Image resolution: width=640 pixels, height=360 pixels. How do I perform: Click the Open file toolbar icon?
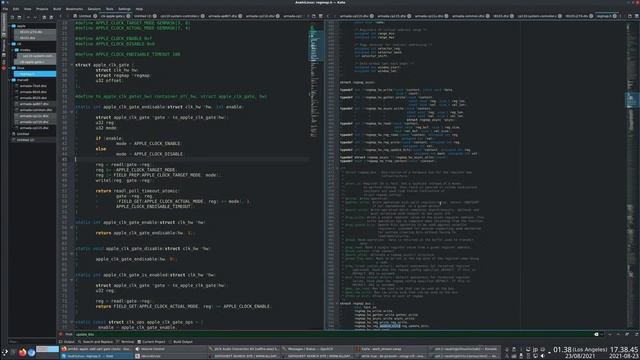click(19, 17)
